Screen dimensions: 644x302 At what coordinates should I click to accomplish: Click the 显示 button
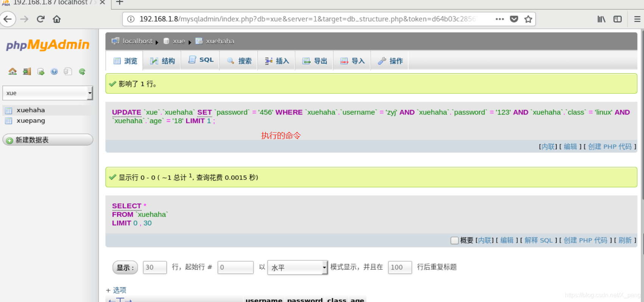pyautogui.click(x=125, y=268)
